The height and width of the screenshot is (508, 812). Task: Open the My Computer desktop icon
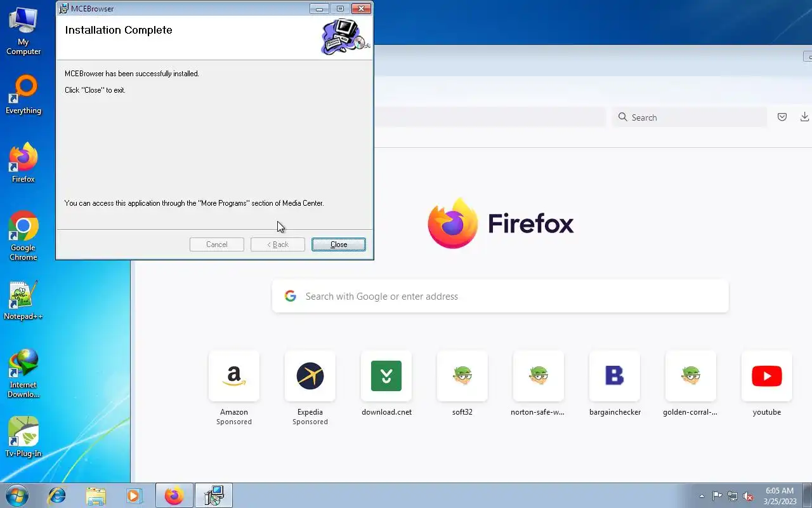(23, 32)
